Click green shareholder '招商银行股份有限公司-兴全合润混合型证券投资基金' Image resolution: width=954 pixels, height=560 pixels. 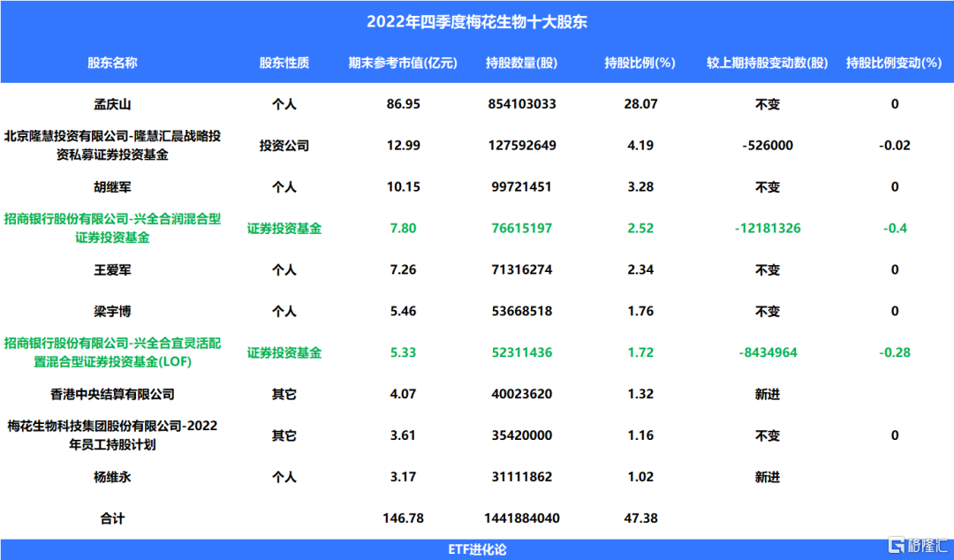(112, 228)
